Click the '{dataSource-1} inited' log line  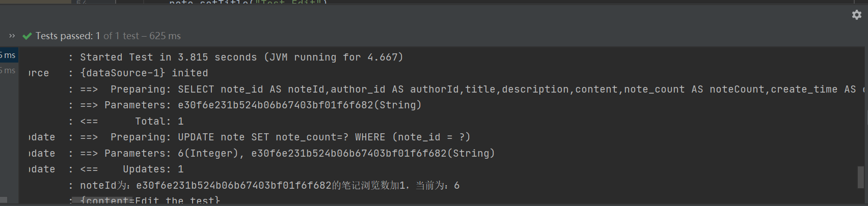click(144, 73)
